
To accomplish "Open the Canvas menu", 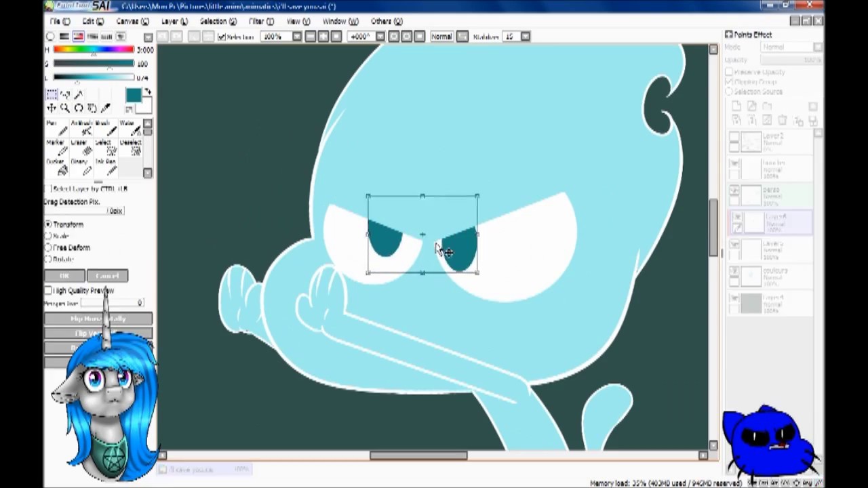I will 132,22.
